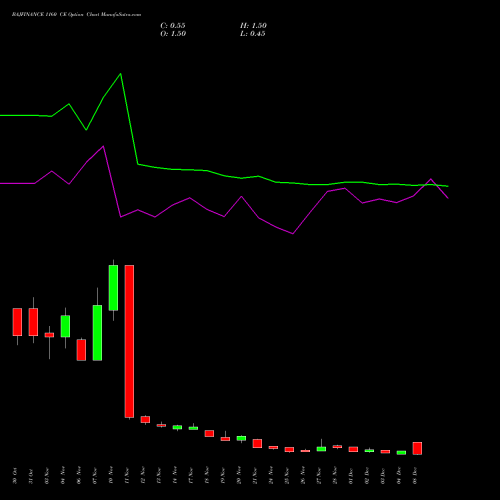Click the close value C: 0.55
Screen dimensions: 500x500
(x=173, y=26)
